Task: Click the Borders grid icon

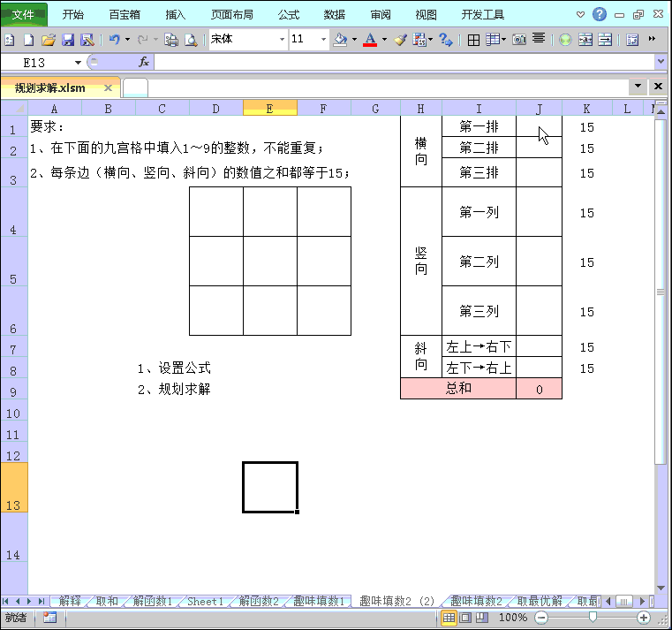Action: pyautogui.click(x=473, y=40)
